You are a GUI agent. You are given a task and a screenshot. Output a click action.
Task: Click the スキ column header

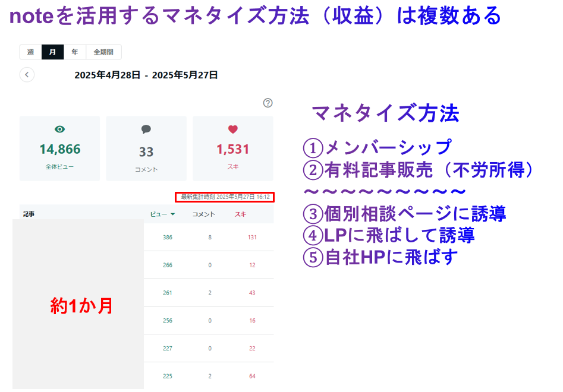(x=241, y=214)
